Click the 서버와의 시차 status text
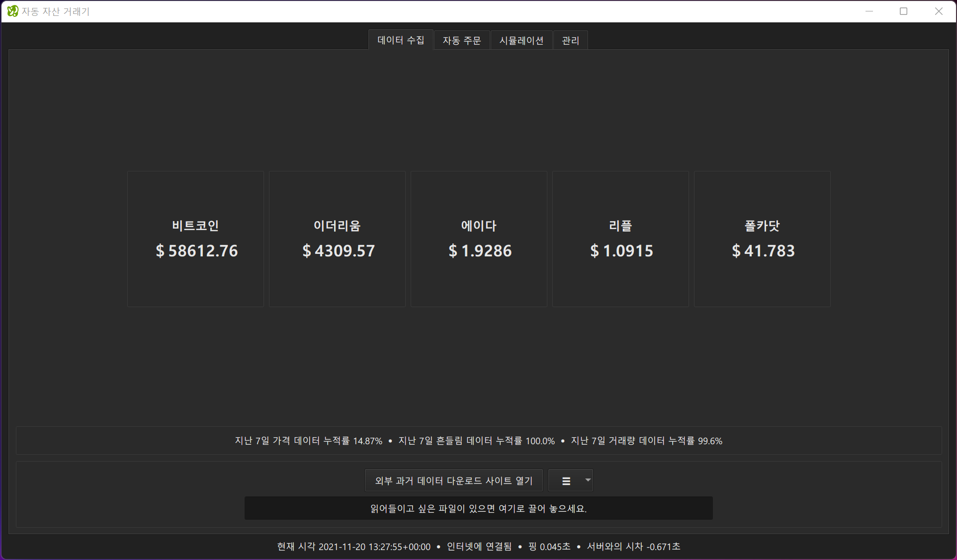The image size is (957, 560). point(633,547)
